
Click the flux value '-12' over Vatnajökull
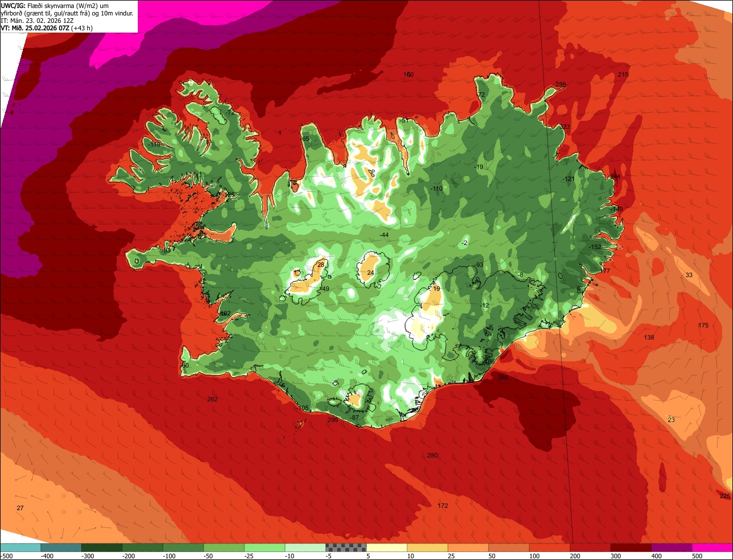pos(484,306)
